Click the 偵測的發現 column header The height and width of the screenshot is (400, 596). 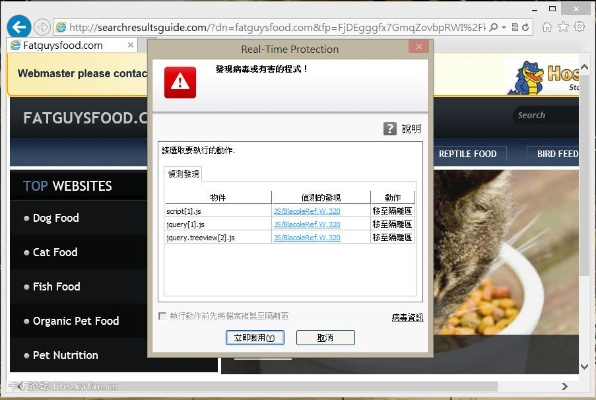pos(321,197)
